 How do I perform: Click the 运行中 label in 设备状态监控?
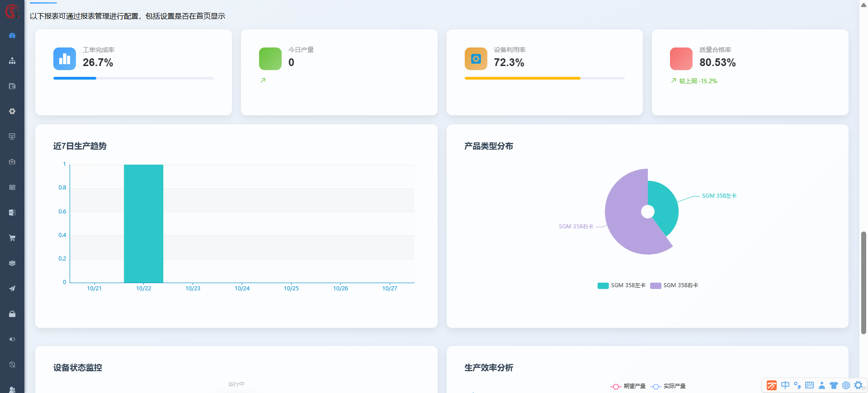(236, 384)
